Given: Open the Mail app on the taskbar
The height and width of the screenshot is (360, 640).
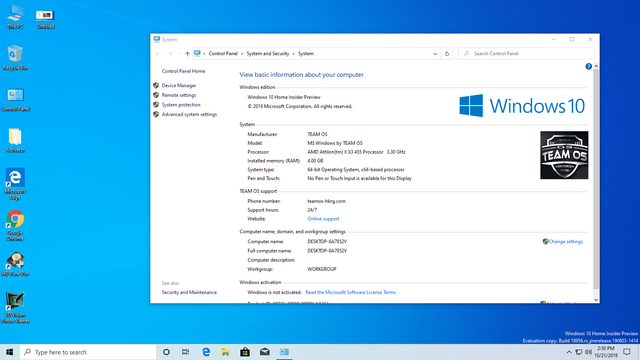Looking at the screenshot, I should tap(264, 352).
